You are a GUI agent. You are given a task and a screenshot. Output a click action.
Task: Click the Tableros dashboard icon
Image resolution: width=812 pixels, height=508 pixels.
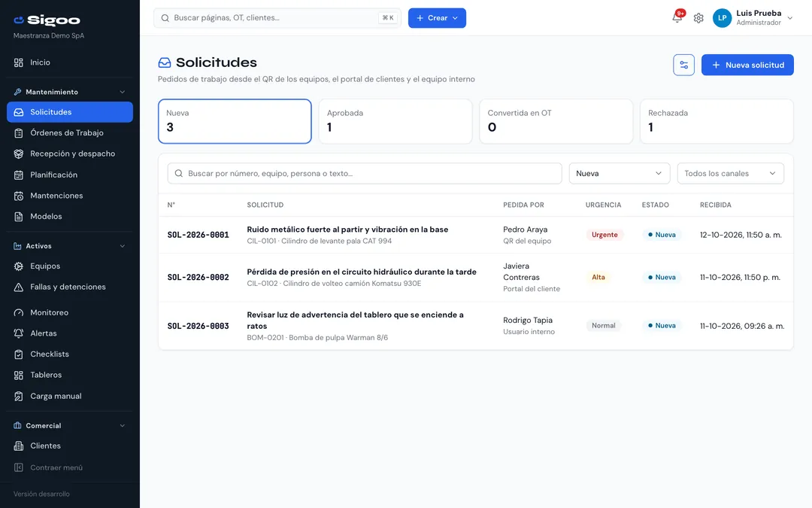19,376
